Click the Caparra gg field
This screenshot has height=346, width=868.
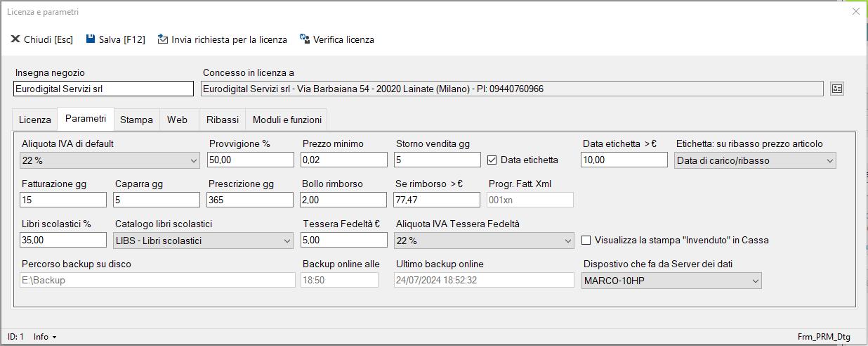point(157,200)
